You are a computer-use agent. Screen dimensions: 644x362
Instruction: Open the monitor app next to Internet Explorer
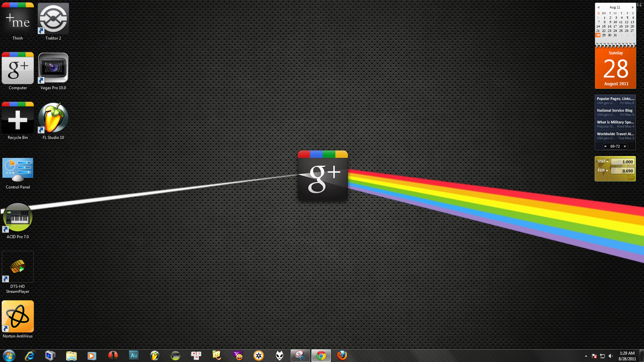[50, 356]
